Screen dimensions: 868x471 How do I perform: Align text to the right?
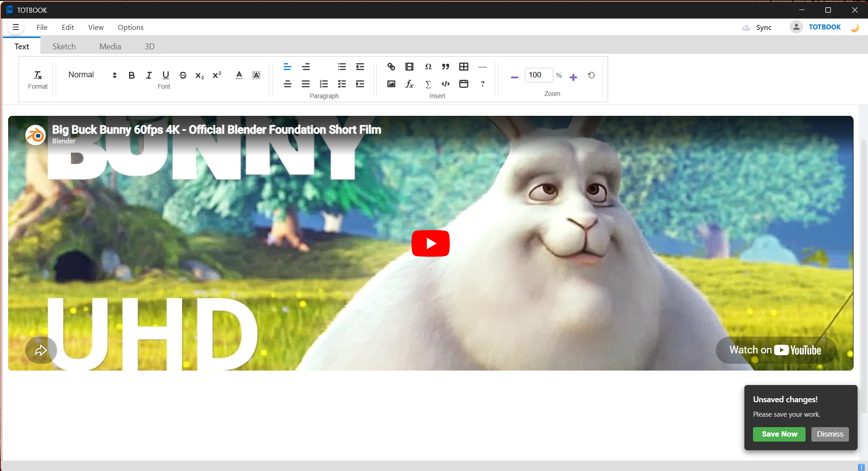coord(306,67)
